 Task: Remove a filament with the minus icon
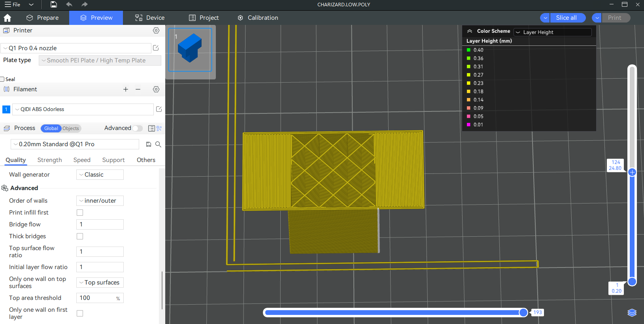coord(138,89)
